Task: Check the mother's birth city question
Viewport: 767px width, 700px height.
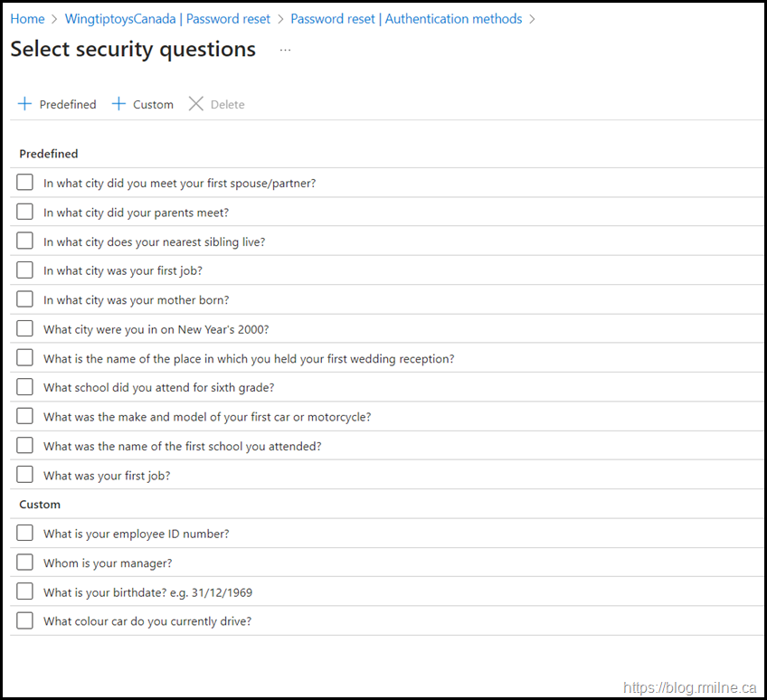Action: (x=24, y=298)
